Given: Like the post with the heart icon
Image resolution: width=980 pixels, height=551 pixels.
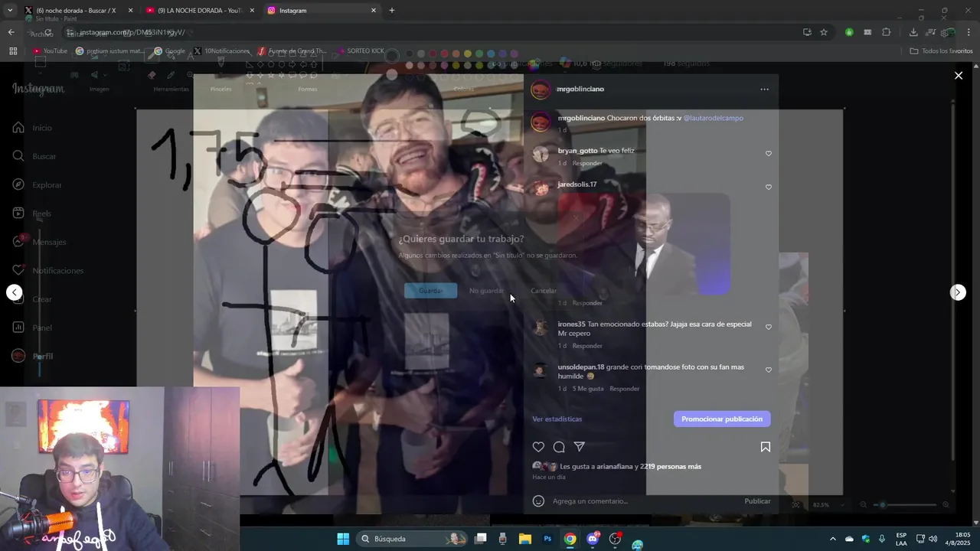Looking at the screenshot, I should pyautogui.click(x=538, y=447).
